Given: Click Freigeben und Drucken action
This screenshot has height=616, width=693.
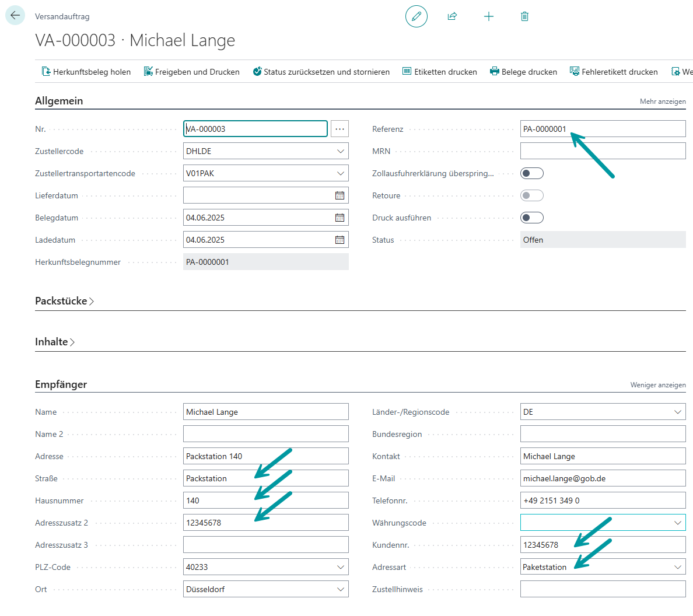Looking at the screenshot, I should 192,72.
